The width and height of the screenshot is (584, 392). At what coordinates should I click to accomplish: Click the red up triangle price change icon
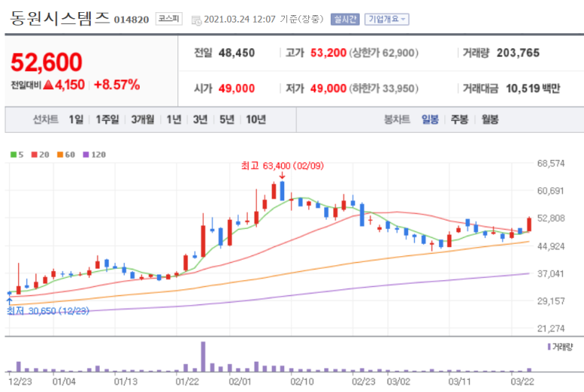48,85
